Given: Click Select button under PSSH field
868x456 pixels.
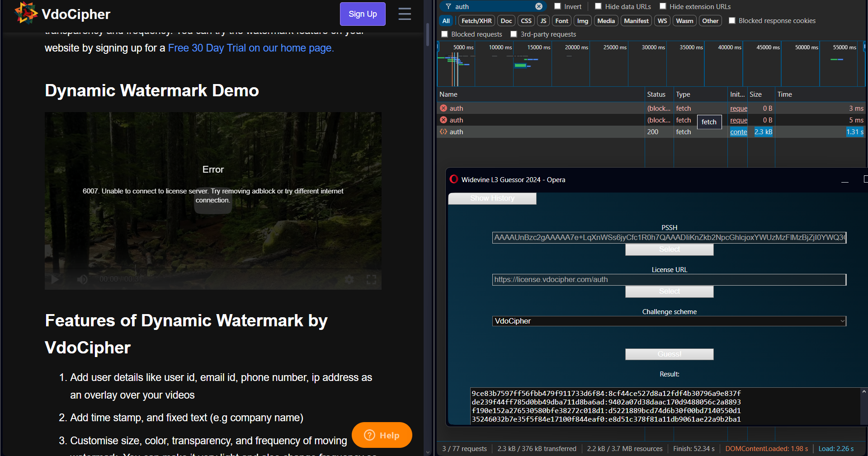Looking at the screenshot, I should (x=669, y=249).
